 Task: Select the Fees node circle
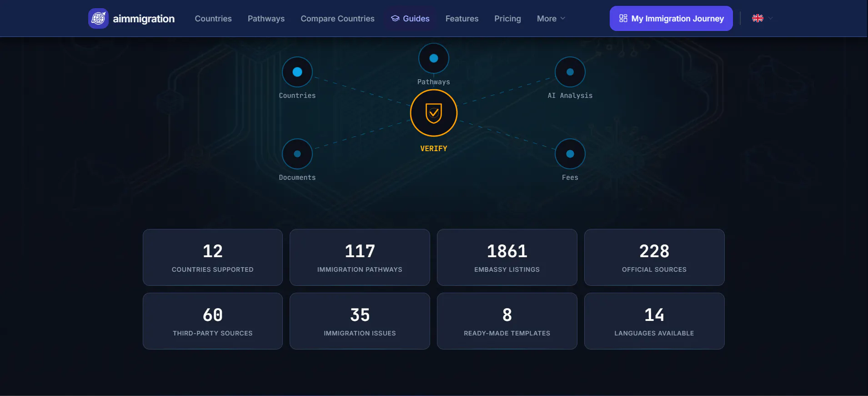[570, 154]
